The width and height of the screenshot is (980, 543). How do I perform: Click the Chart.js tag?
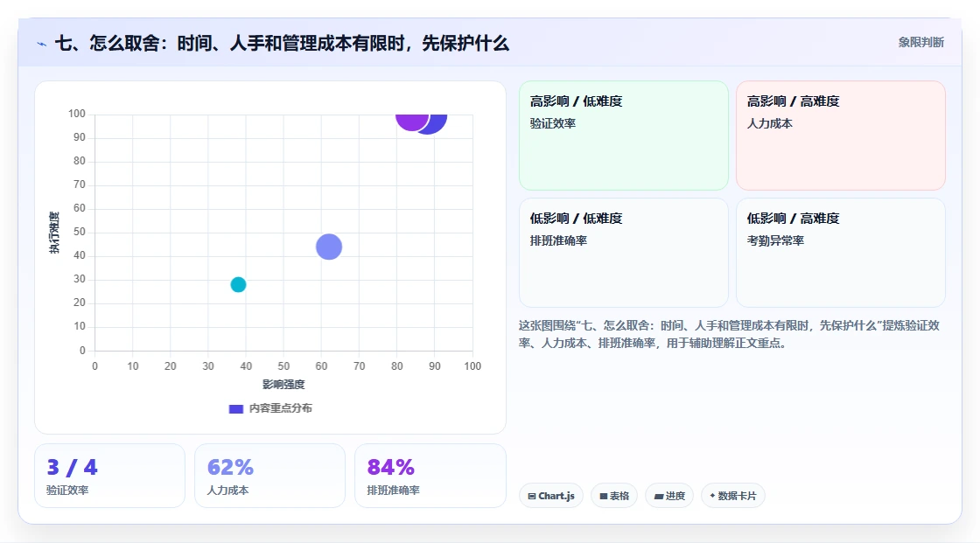551,496
